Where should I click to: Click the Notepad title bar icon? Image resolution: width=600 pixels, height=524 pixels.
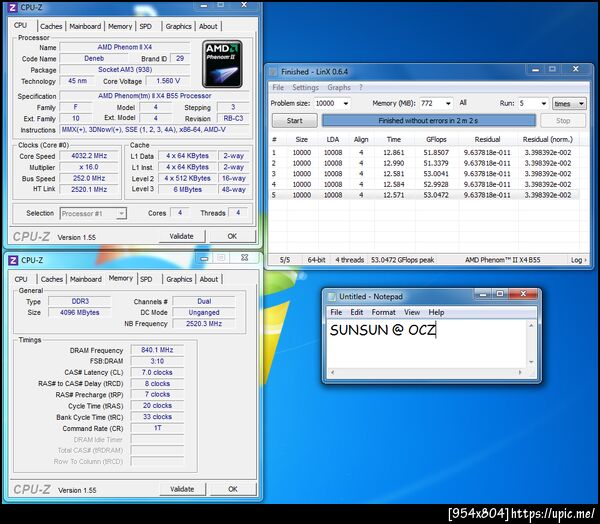[332, 297]
